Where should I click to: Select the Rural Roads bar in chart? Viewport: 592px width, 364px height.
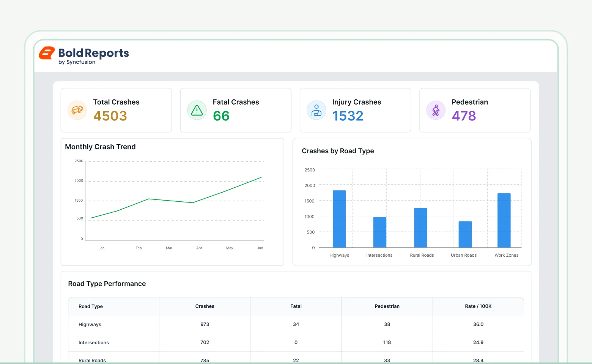coord(420,227)
